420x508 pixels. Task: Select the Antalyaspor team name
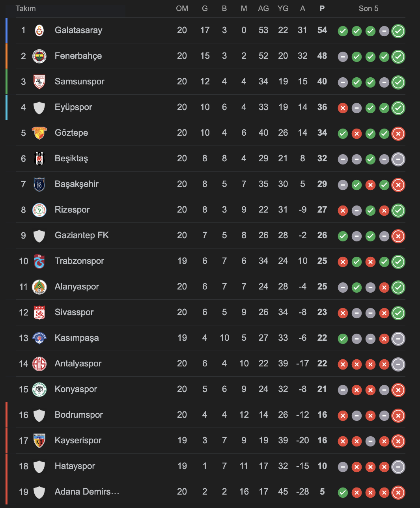[78, 364]
